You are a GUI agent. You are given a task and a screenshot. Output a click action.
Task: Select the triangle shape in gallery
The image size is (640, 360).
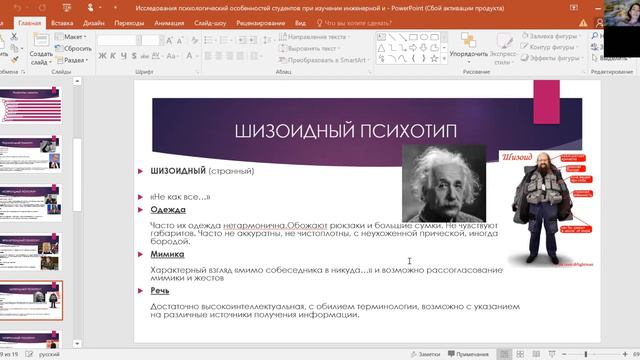pyautogui.click(x=381, y=48)
